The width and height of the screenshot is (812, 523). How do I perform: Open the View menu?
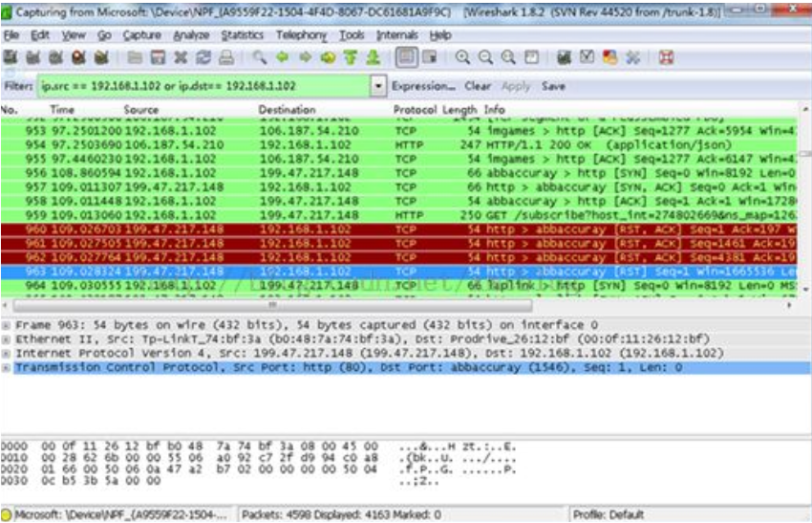[x=74, y=35]
